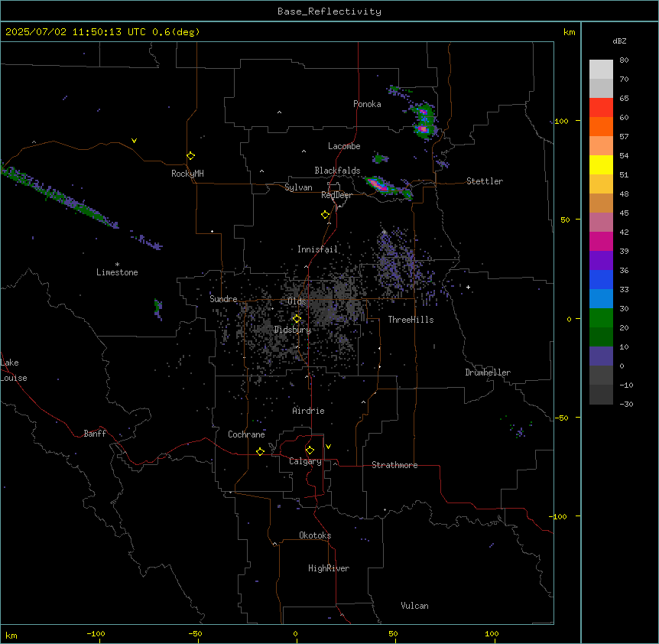Select the purple 36-39 dBZ legend swatch
659x644 pixels.
tap(601, 261)
